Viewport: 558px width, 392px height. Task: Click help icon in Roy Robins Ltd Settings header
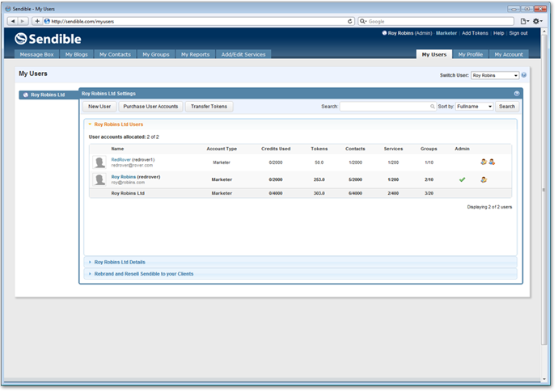[x=517, y=94]
